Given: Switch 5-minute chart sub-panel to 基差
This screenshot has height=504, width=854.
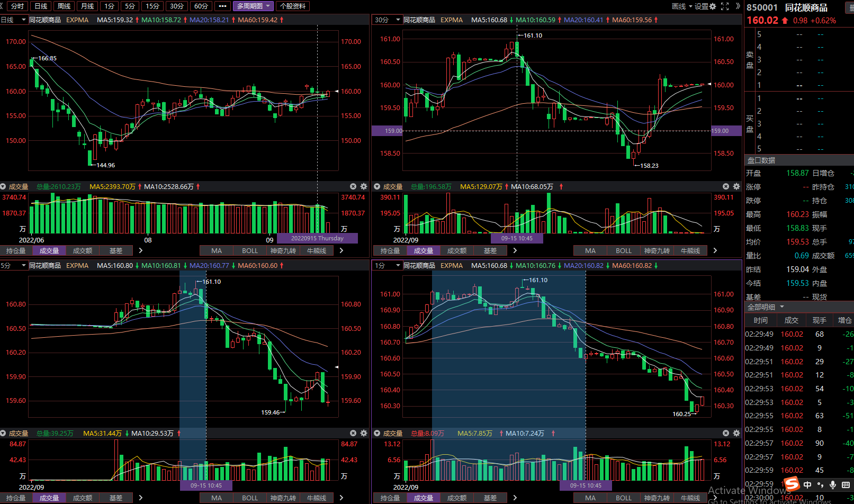Looking at the screenshot, I should (x=116, y=498).
